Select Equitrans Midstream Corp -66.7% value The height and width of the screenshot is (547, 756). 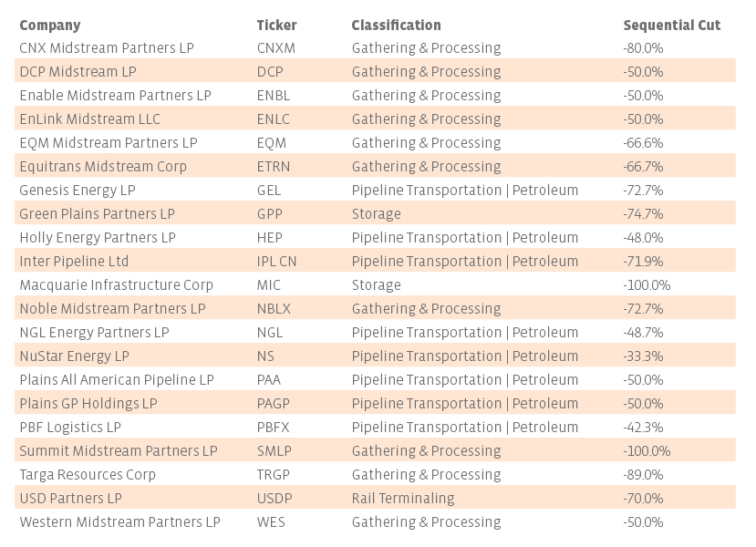pos(643,167)
